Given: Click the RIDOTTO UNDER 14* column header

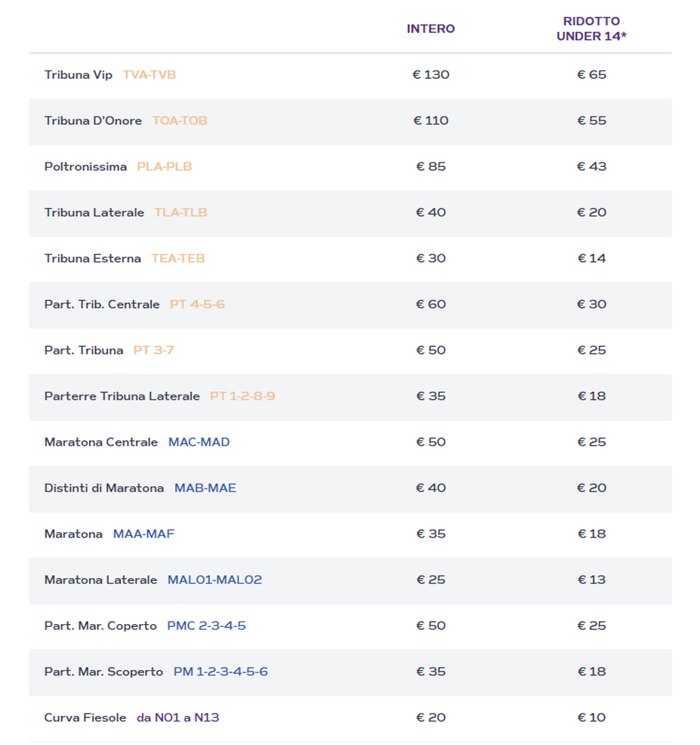Looking at the screenshot, I should pos(591,29).
